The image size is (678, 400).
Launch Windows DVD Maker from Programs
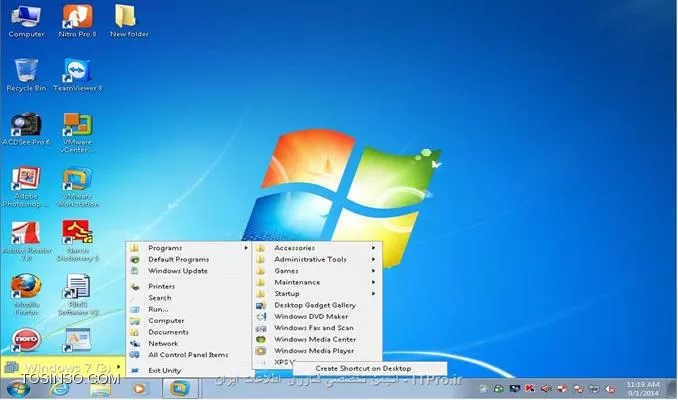pos(316,317)
